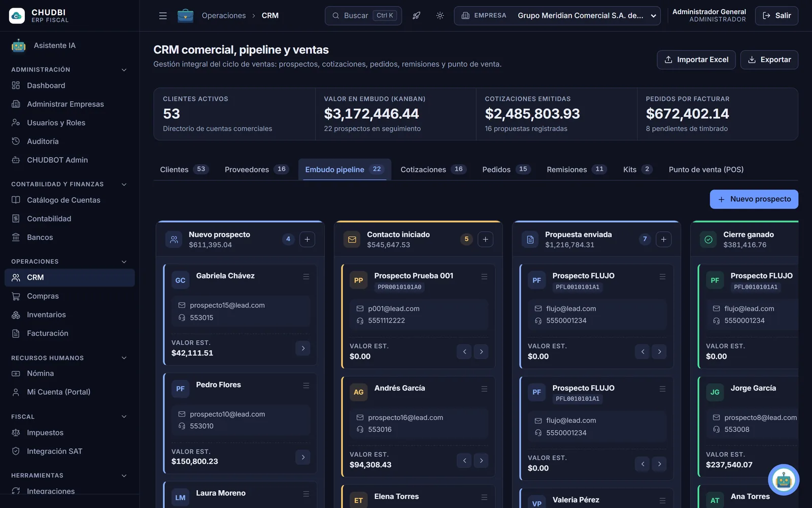Go to Inventarios in sidebar
Screen dimensions: 812x508
point(70,315)
